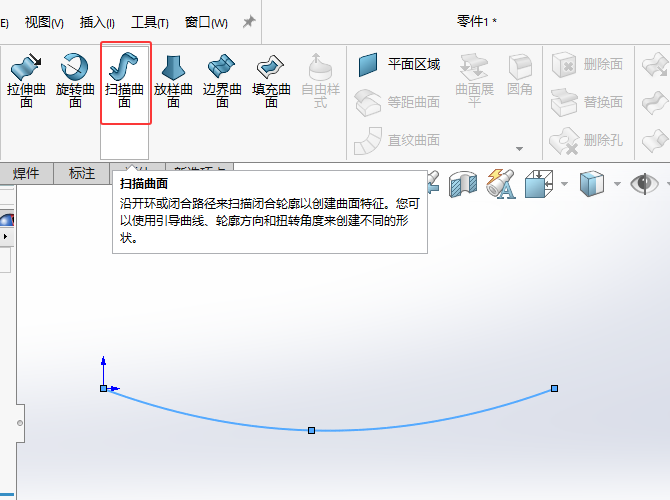Click the 曲面展平 surface flatten tool
Viewport: 670px width, 500px height.
tap(474, 79)
